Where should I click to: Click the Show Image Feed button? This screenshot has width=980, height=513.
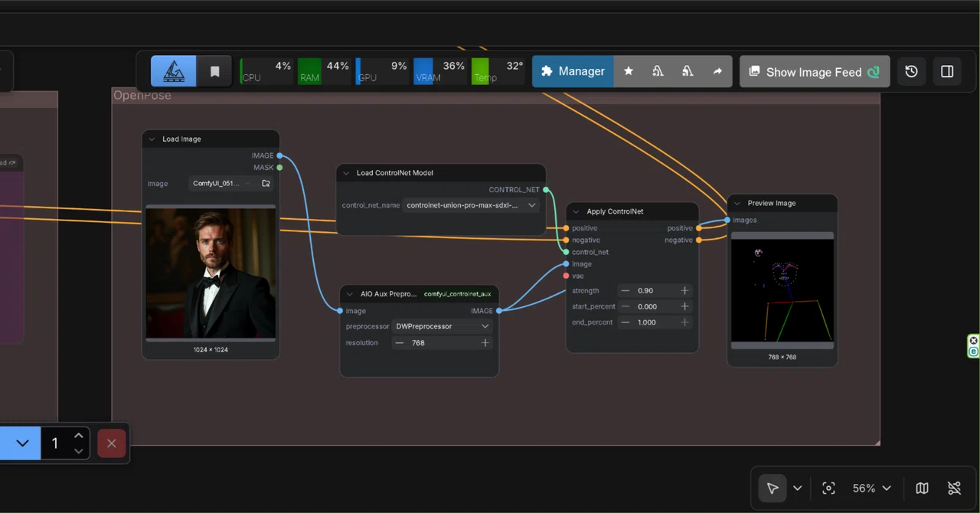[815, 71]
